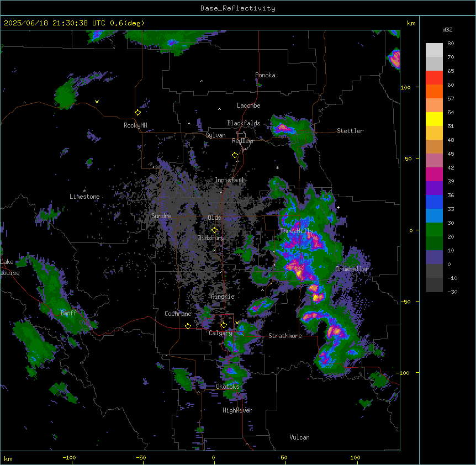
Task: Click the Limestone label
Action: click(84, 197)
